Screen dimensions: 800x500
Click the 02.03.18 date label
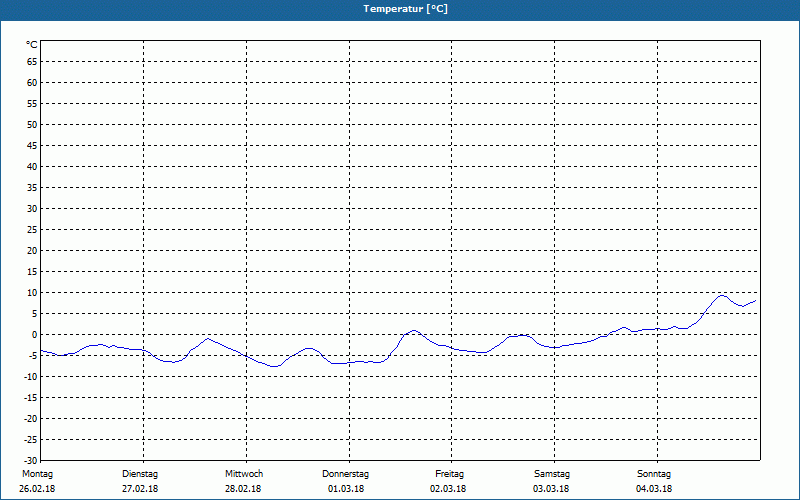[448, 489]
